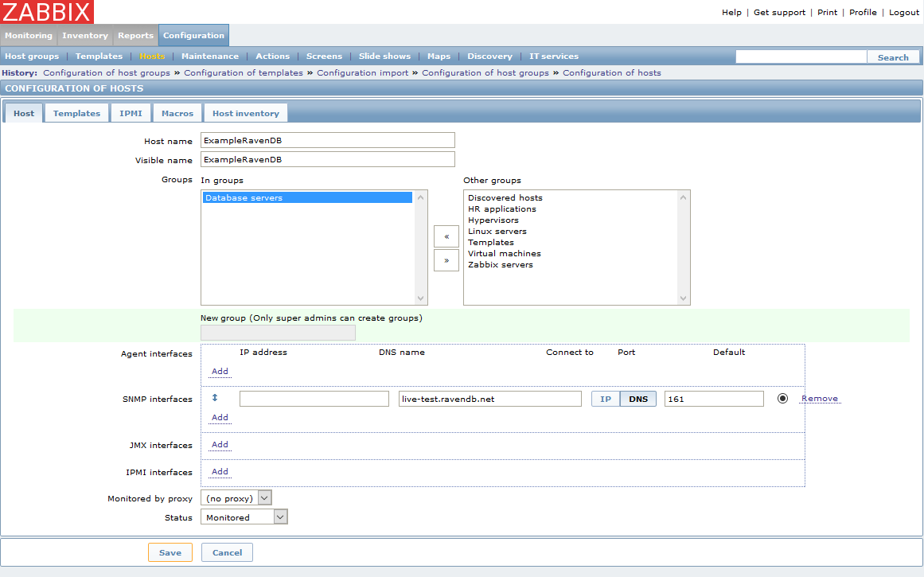Viewport: 924px width, 577px height.
Task: Cancel the host configuration
Action: [227, 552]
